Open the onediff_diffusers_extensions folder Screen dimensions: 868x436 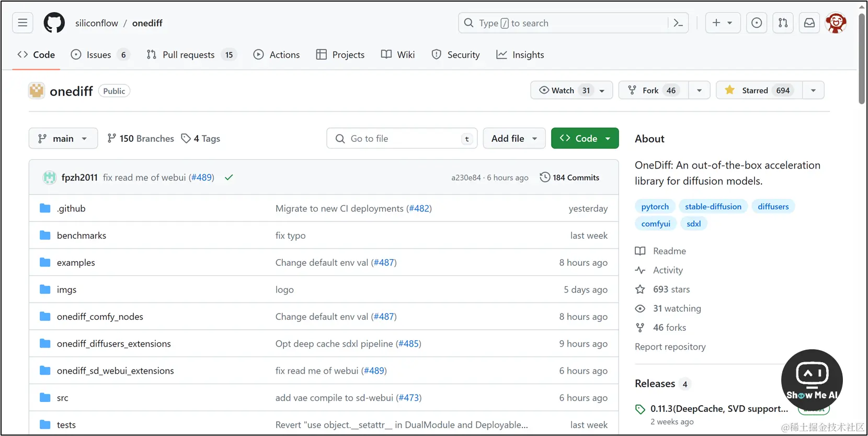tap(114, 344)
